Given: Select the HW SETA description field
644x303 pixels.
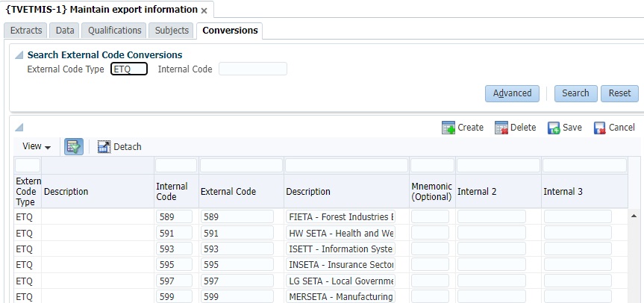Looking at the screenshot, I should pyautogui.click(x=341, y=233).
